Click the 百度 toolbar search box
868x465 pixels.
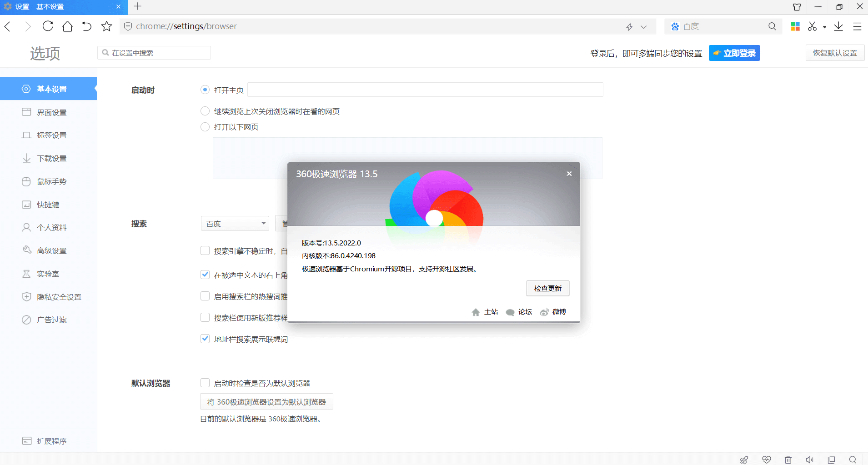tap(723, 26)
